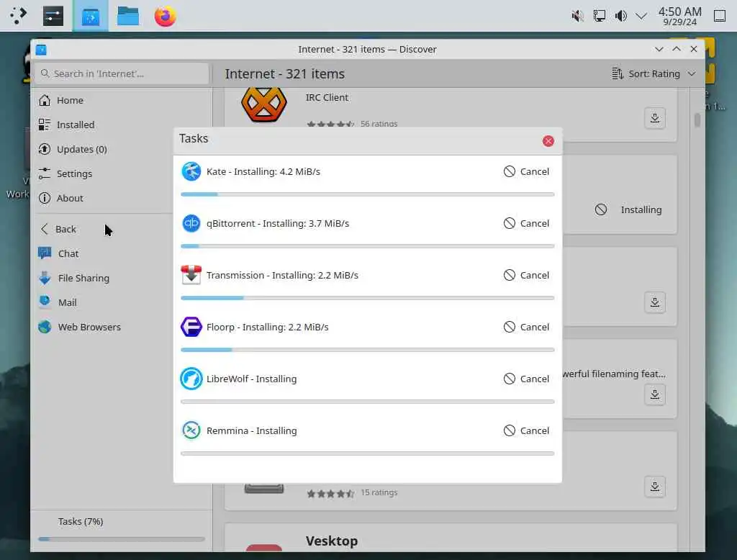
Task: Click the muted microphone tray icon
Action: 577,16
